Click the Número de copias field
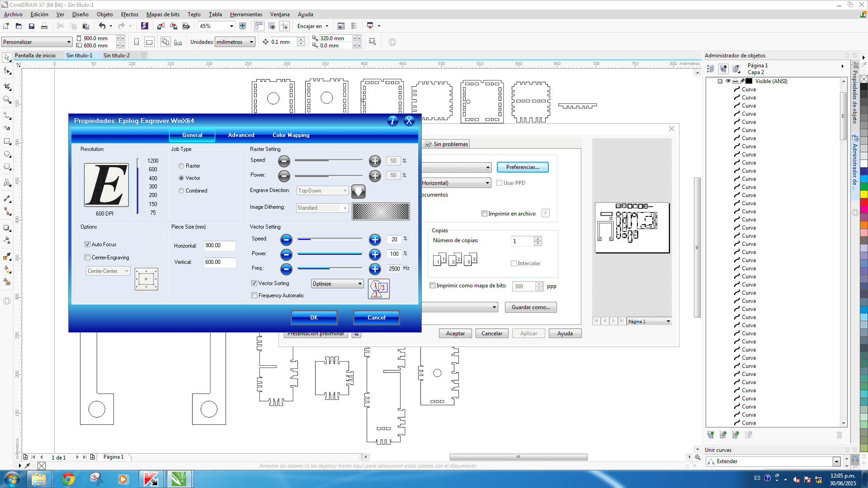 523,241
